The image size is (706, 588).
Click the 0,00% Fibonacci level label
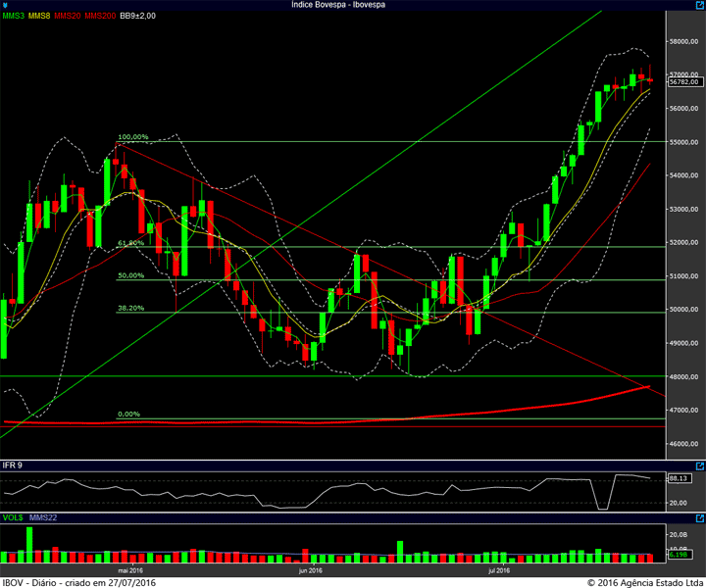point(128,414)
